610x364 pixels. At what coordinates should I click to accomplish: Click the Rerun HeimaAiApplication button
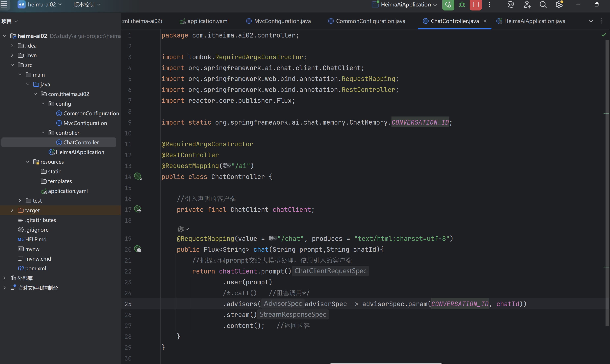[x=448, y=5]
